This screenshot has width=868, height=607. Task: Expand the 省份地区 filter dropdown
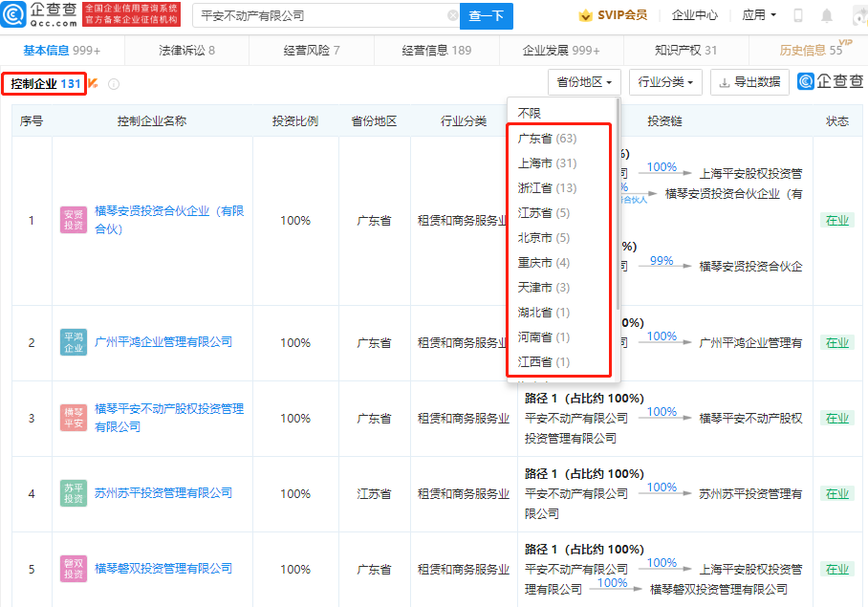point(584,82)
